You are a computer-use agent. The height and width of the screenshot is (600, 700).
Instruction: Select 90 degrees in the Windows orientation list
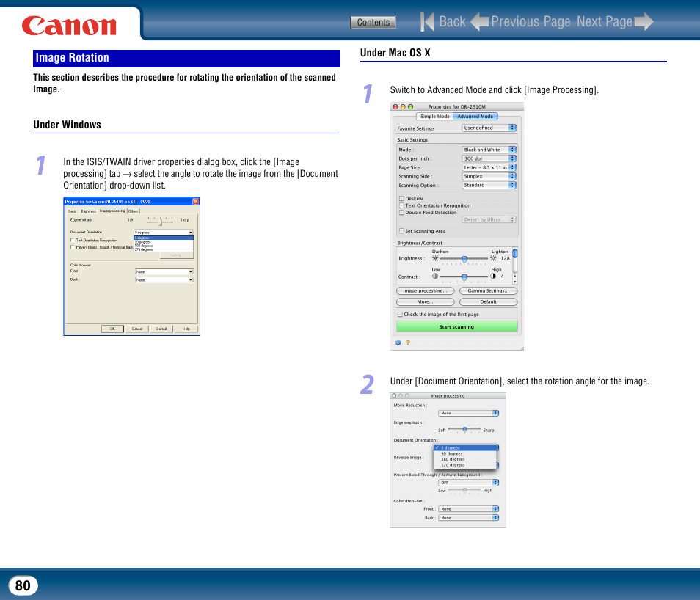point(164,242)
